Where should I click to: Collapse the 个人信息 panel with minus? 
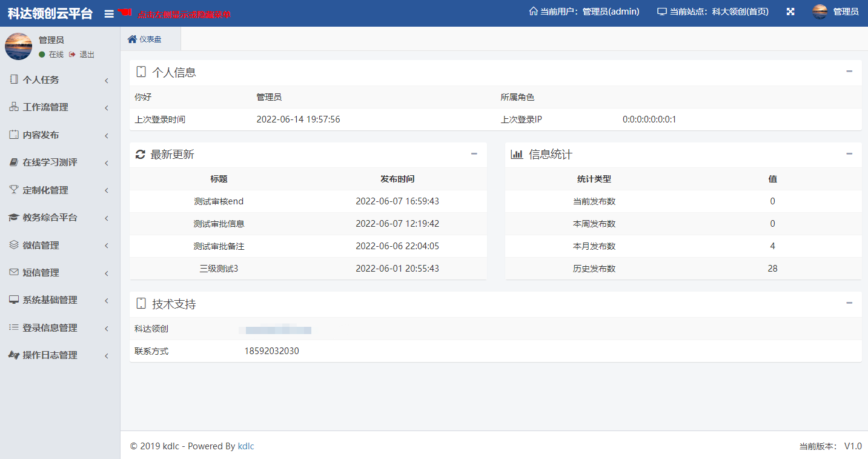click(x=849, y=71)
